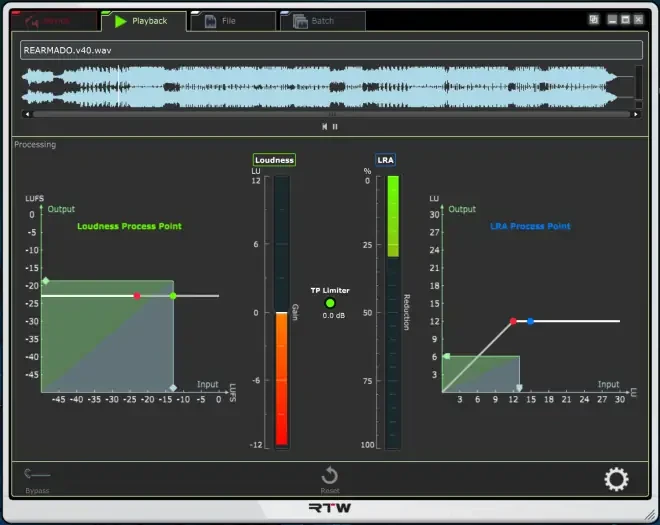Click the skip-to-start playback icon
The height and width of the screenshot is (525, 660).
click(x=325, y=126)
